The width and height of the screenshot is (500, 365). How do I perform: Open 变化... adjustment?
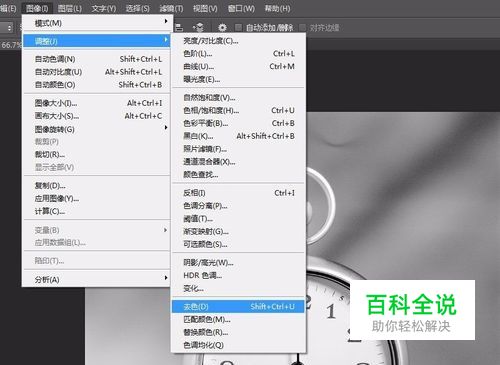(x=238, y=288)
